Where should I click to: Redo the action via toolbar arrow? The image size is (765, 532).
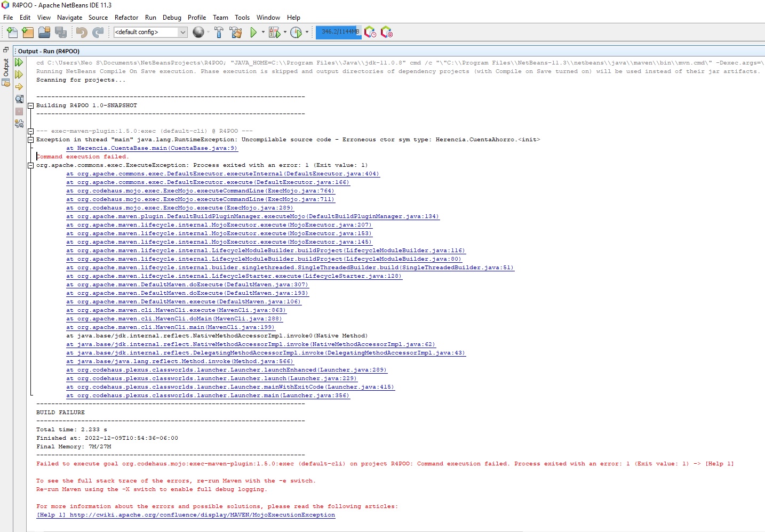98,33
